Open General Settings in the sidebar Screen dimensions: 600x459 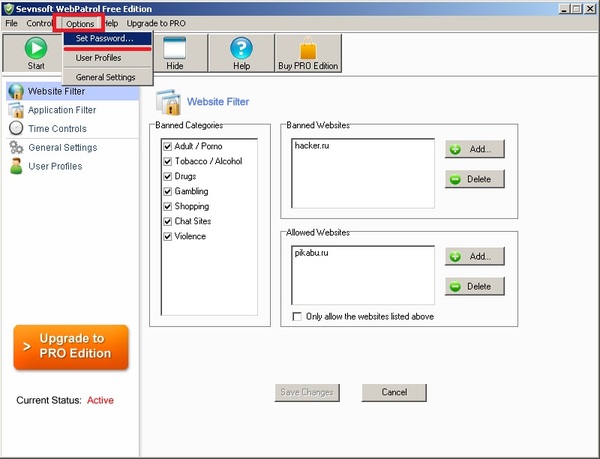62,147
